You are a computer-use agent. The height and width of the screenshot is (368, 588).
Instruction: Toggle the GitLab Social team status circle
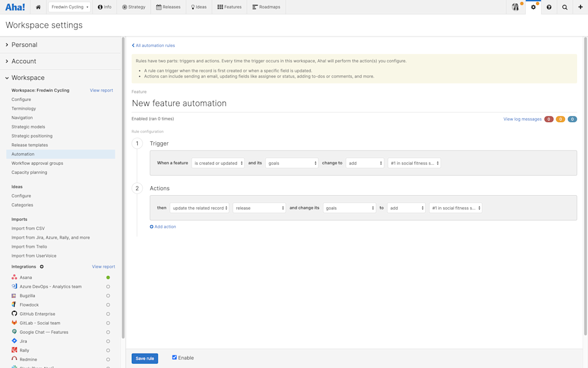(x=108, y=323)
